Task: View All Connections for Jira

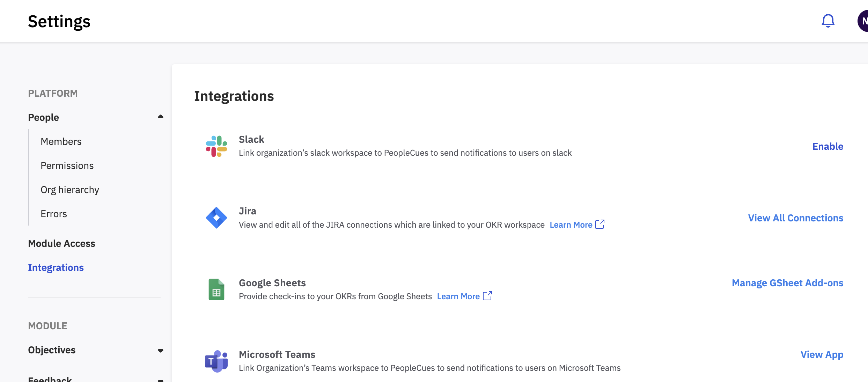Action: pos(796,218)
